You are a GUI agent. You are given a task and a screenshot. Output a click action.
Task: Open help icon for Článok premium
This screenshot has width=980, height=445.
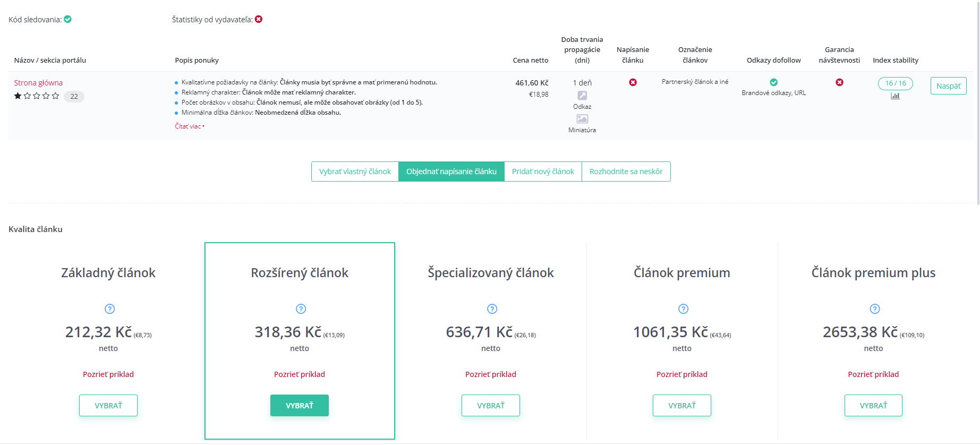point(684,309)
